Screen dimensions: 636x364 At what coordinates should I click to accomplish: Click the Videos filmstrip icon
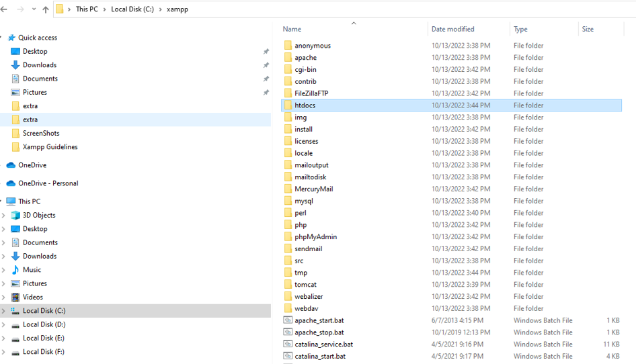point(15,297)
